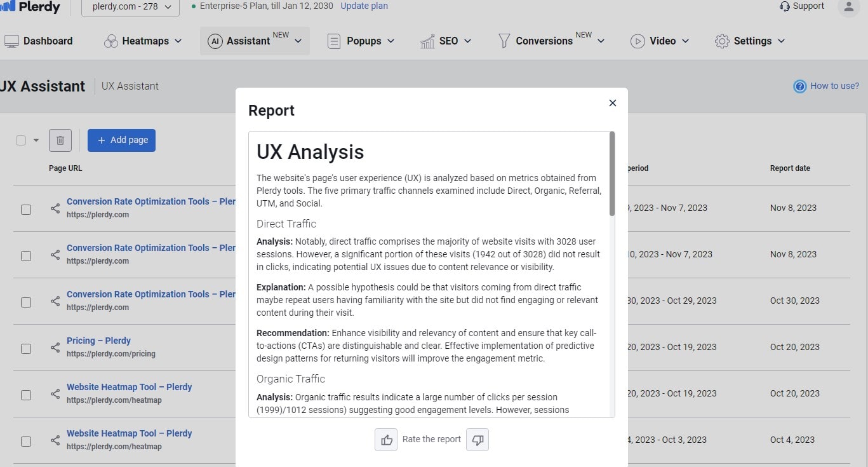Open the Settings menu
The height and width of the screenshot is (467, 868).
(749, 41)
